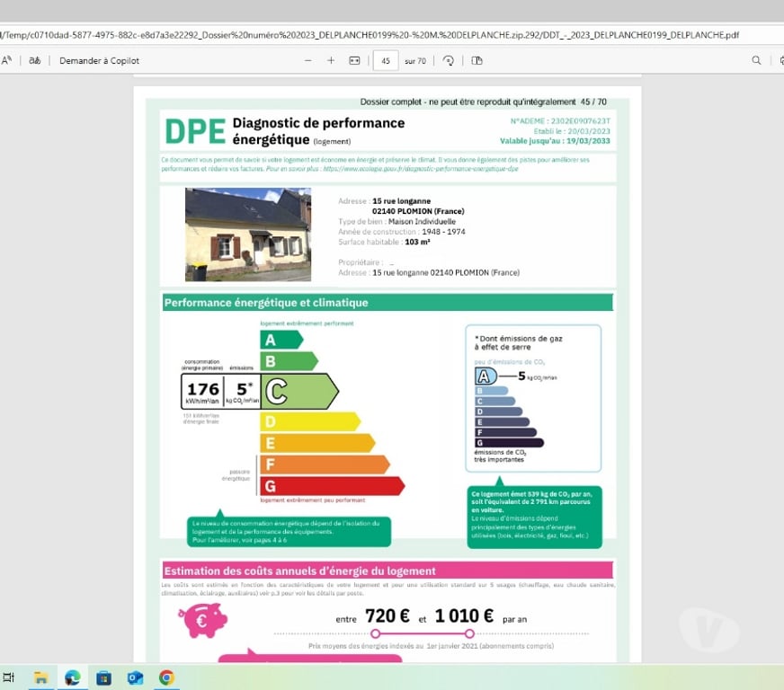Viewport: 784px width, 690px height.
Task: Click the upper cost marker under 1 010 €
Action: click(x=469, y=633)
